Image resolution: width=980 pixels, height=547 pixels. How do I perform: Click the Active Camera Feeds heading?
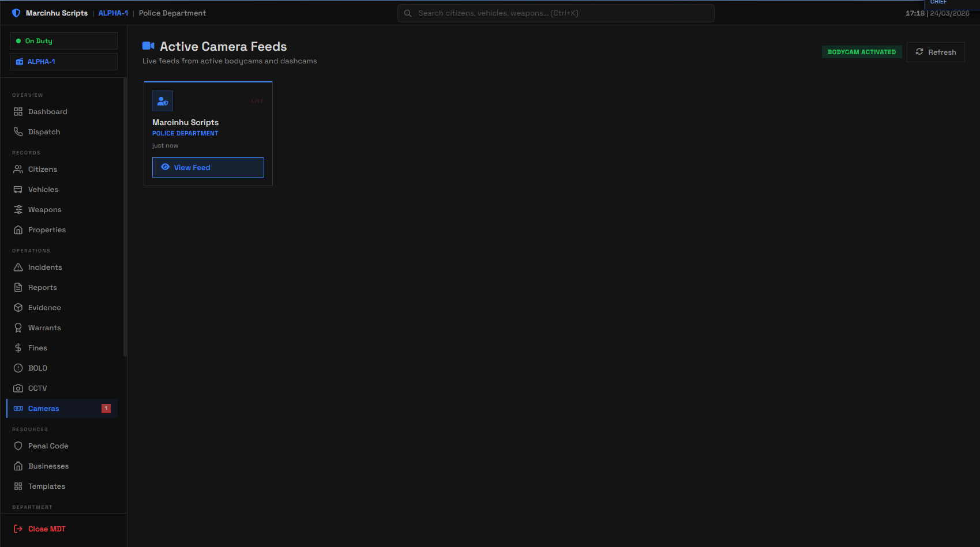tap(223, 47)
